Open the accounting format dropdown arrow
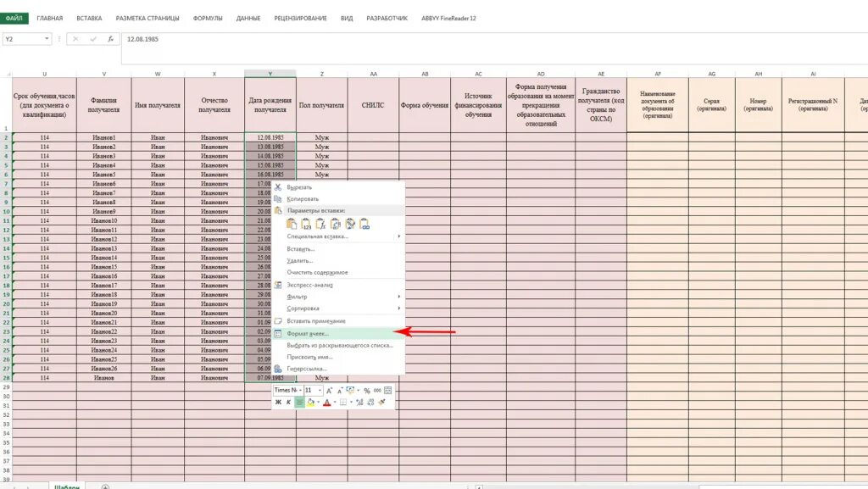 (x=359, y=390)
